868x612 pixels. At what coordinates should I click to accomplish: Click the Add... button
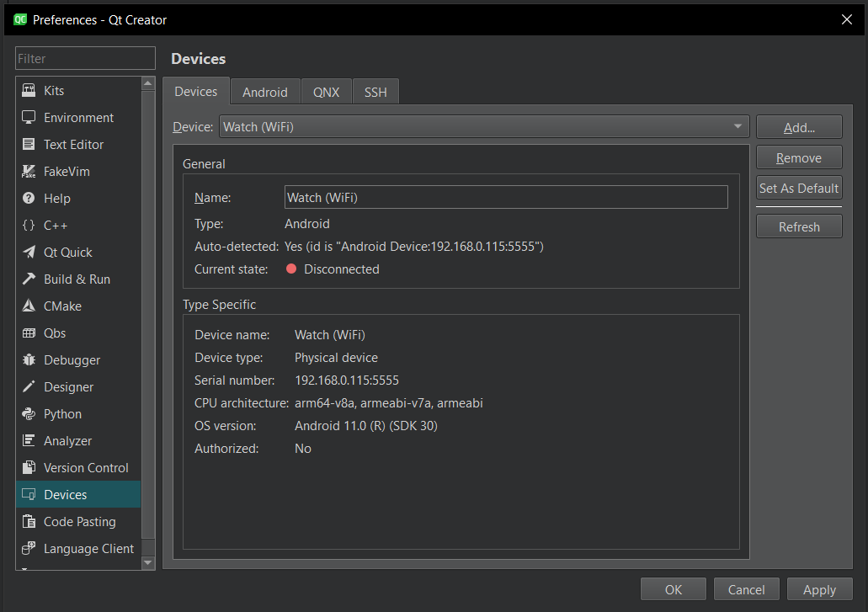799,127
